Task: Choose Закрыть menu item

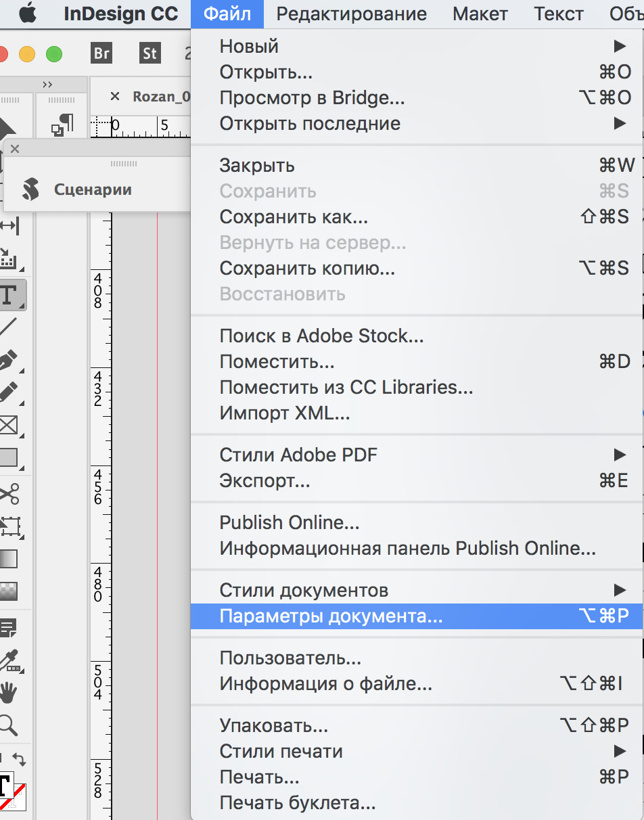Action: pos(416,166)
